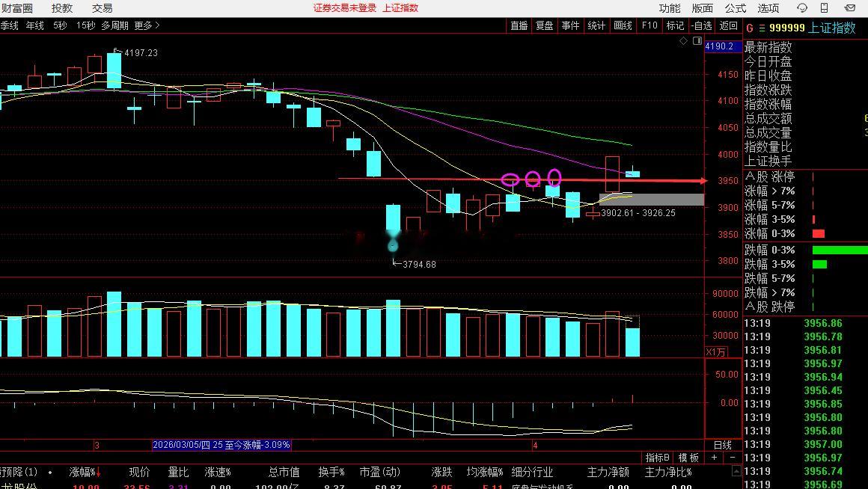Zoom in chart with the + button
Viewport: 868px width, 489px height.
(714, 458)
